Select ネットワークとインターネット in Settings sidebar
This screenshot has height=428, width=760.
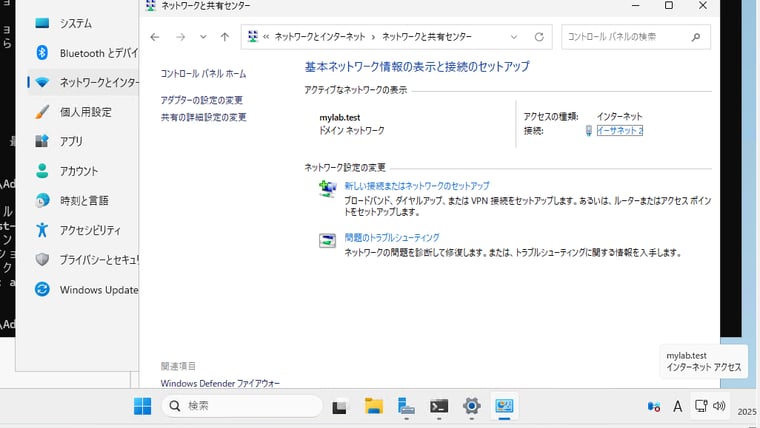[x=83, y=82]
